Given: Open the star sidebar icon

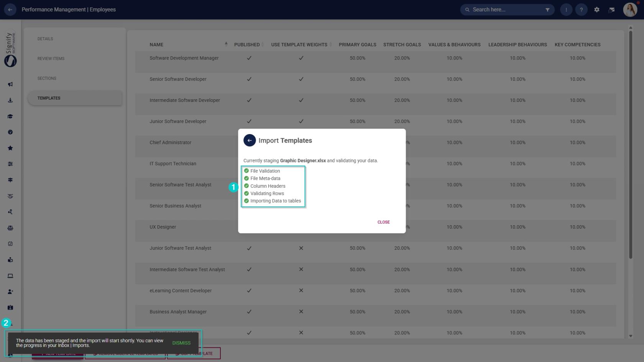Looking at the screenshot, I should click(x=10, y=148).
